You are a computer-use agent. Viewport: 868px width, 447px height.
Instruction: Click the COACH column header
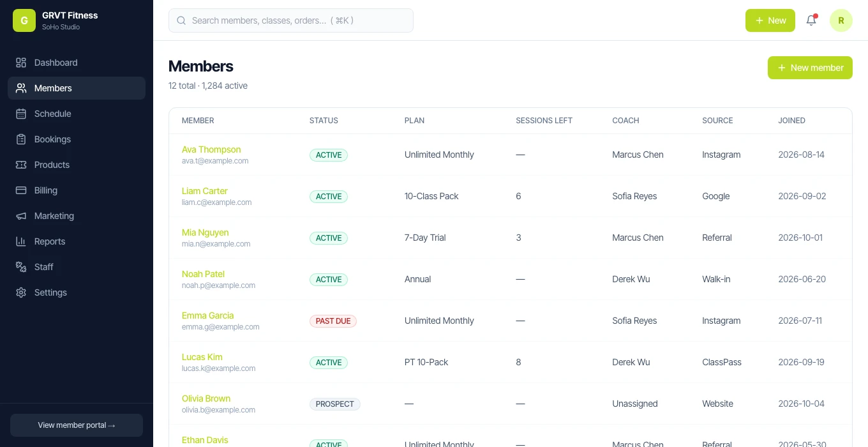click(625, 121)
